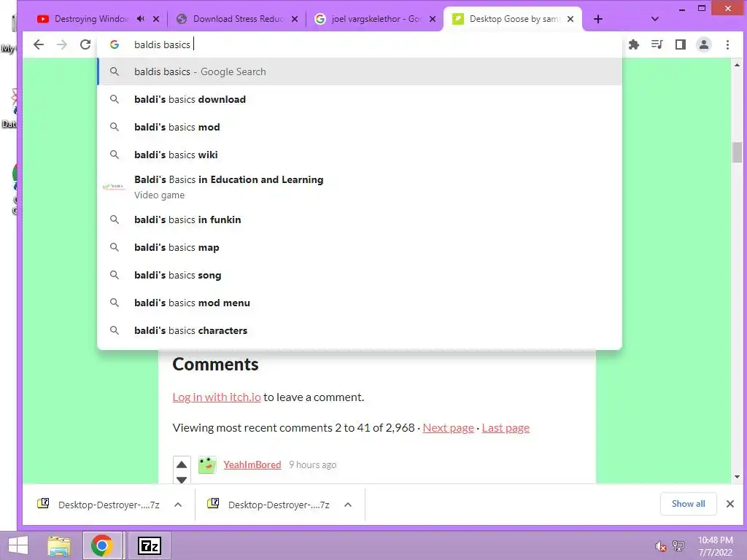The height and width of the screenshot is (560, 747).
Task: Close the Download Stress Reducer tab
Action: click(x=295, y=19)
